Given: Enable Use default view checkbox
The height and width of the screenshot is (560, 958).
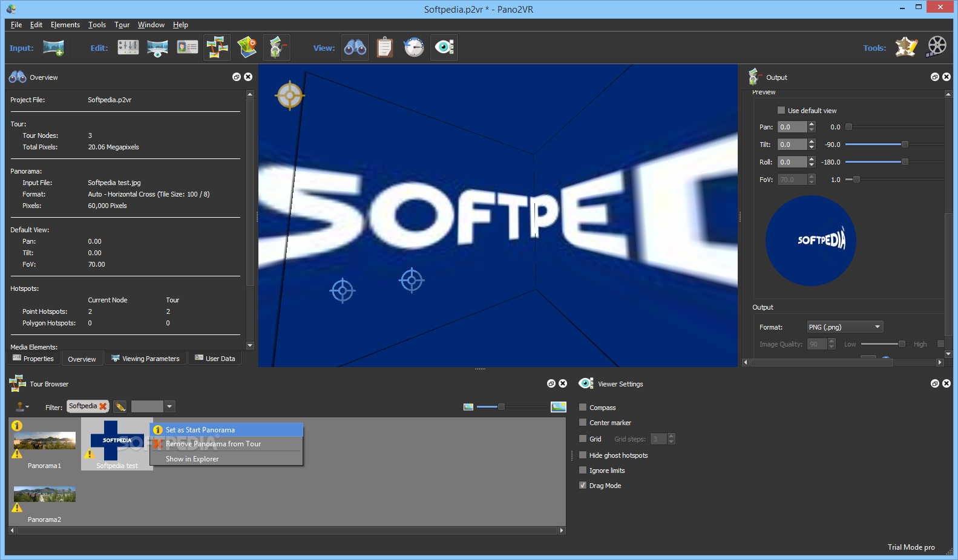Looking at the screenshot, I should (x=781, y=110).
